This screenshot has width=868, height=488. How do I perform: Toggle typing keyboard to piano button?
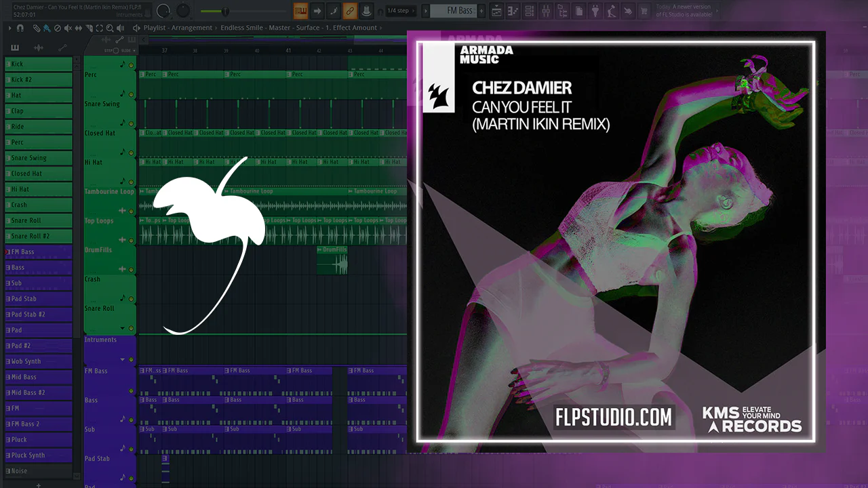pyautogui.click(x=300, y=11)
